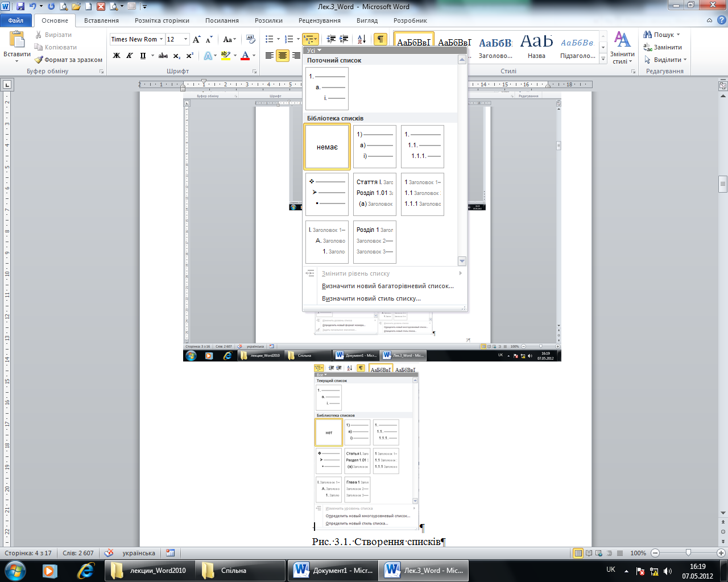Screen dimensions: 728x582
Task: Click the Grow Font icon
Action: [x=196, y=39]
